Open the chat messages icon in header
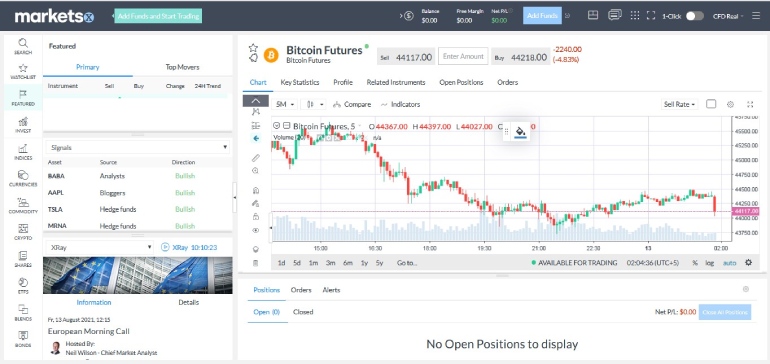This screenshot has height=364, width=770. [x=614, y=15]
